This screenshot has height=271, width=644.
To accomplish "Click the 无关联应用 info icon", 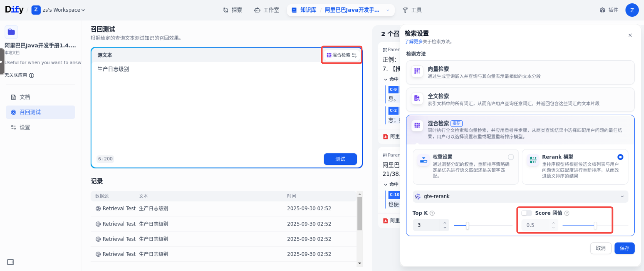I will 32,75.
